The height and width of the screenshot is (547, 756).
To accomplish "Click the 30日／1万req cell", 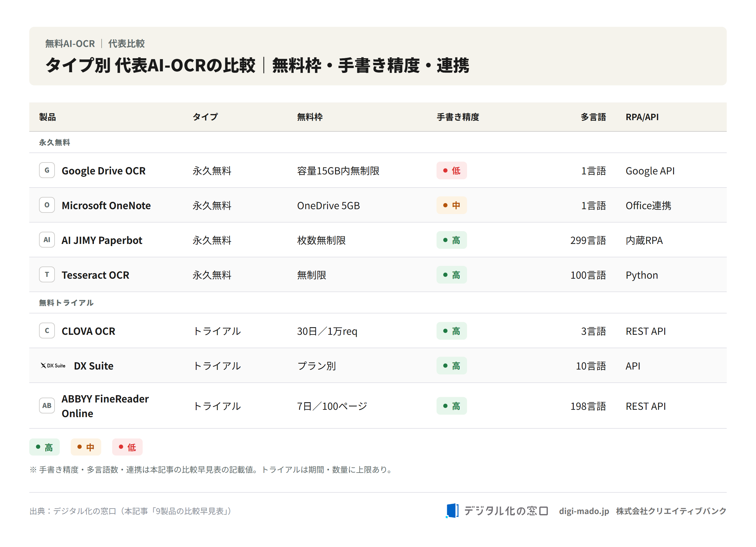I will pos(327,331).
